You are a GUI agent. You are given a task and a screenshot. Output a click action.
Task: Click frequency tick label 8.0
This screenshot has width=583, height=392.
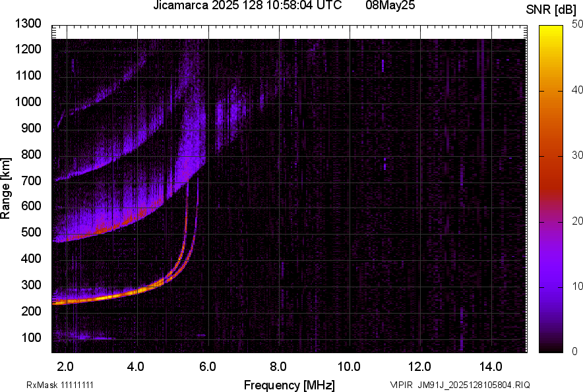coord(278,367)
